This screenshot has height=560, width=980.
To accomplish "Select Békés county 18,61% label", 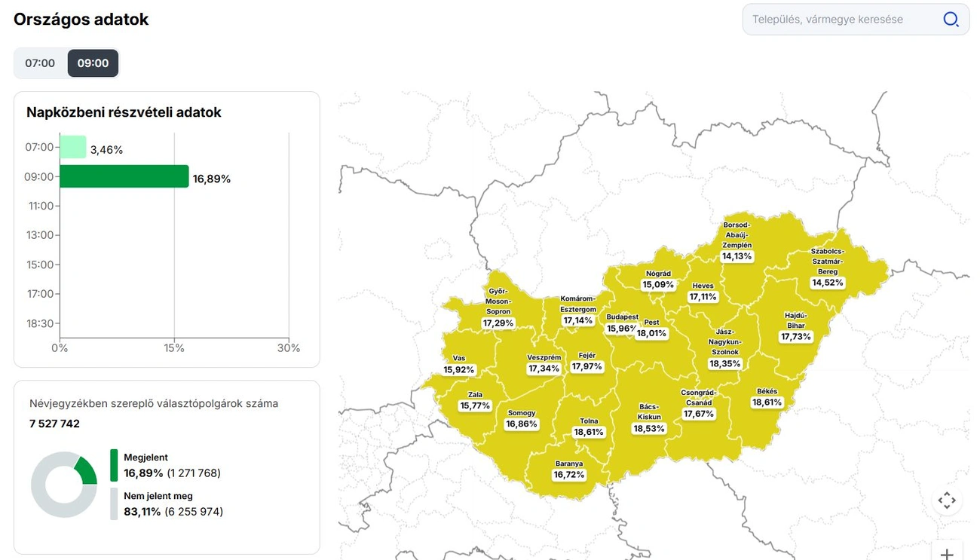I will (767, 402).
